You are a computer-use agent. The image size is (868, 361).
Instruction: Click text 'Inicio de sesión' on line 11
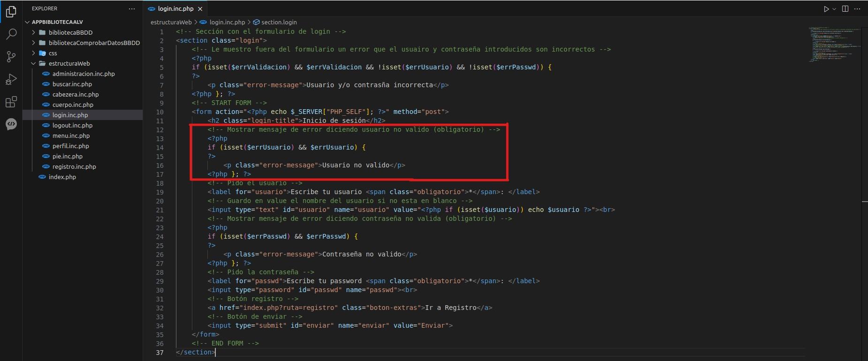pos(334,120)
